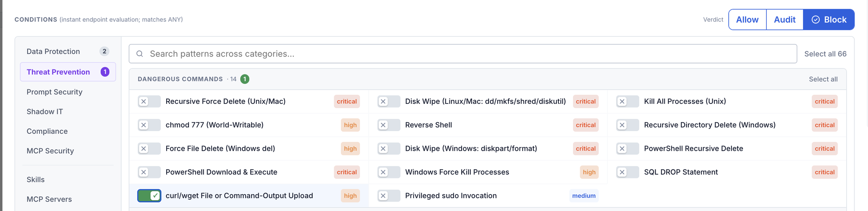Viewport: 868px width, 211px height.
Task: Toggle Reverse Shell pattern on
Action: [x=389, y=125]
